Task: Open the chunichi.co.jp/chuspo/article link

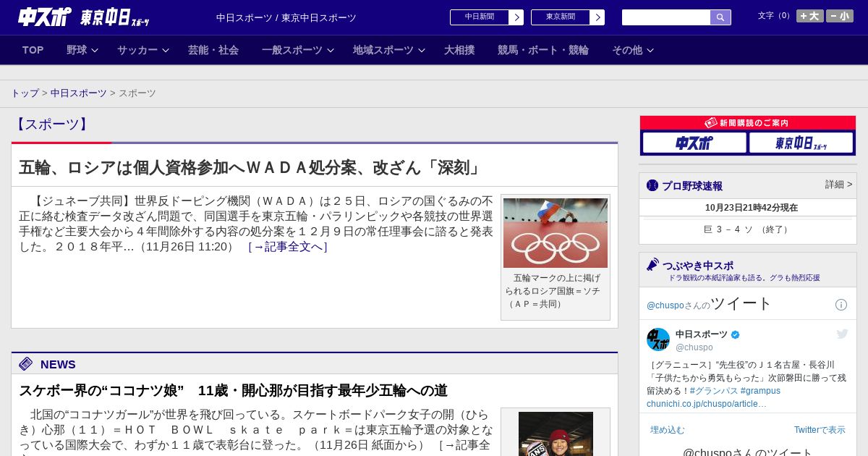Action: tap(707, 404)
